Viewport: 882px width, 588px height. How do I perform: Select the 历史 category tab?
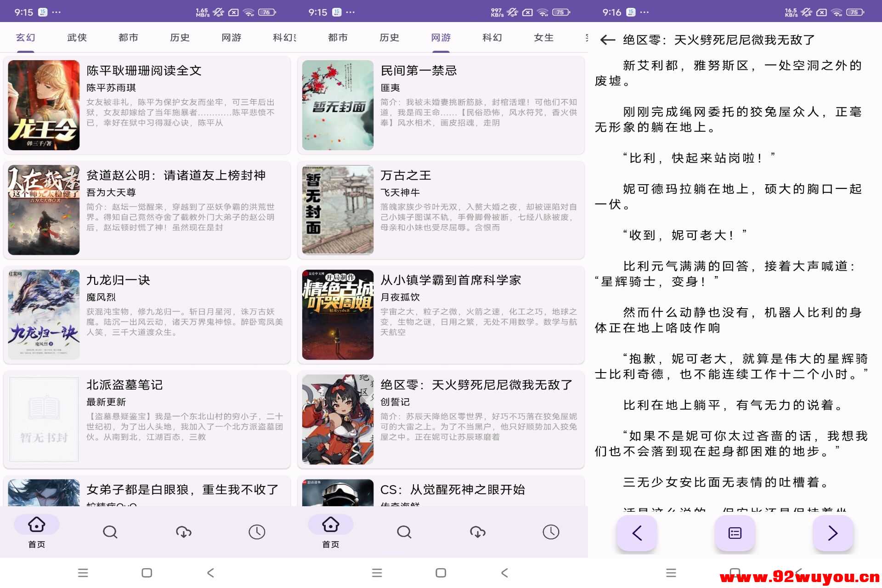tap(180, 38)
